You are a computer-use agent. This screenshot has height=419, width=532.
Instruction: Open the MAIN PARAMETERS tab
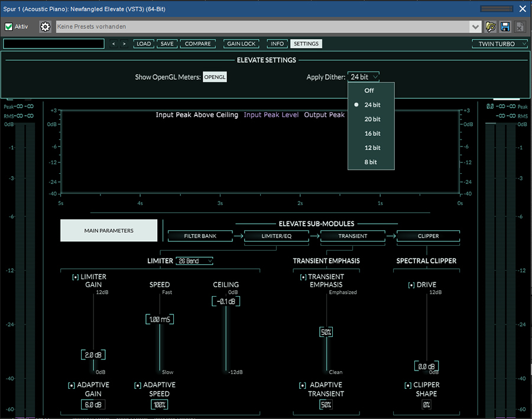click(109, 230)
